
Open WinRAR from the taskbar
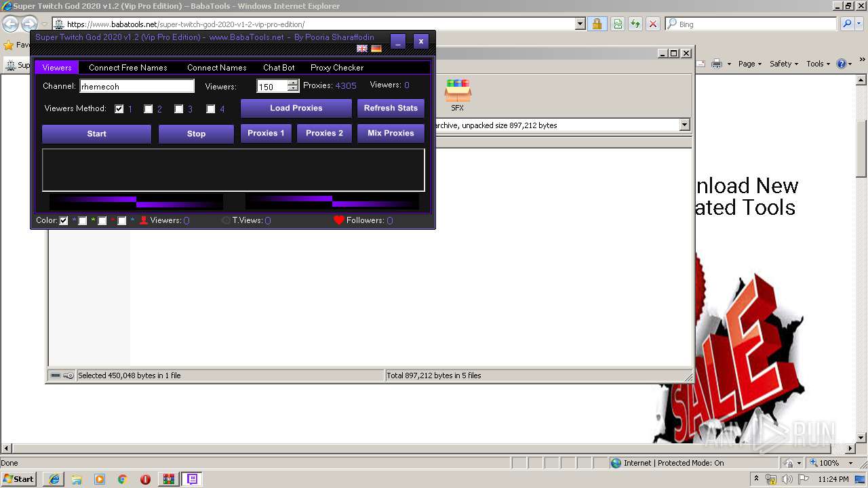click(169, 479)
